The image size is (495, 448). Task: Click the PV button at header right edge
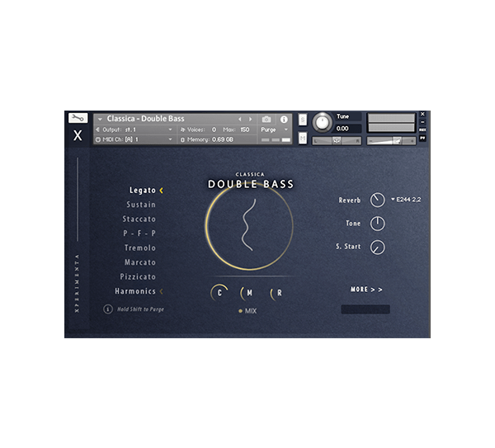422,138
